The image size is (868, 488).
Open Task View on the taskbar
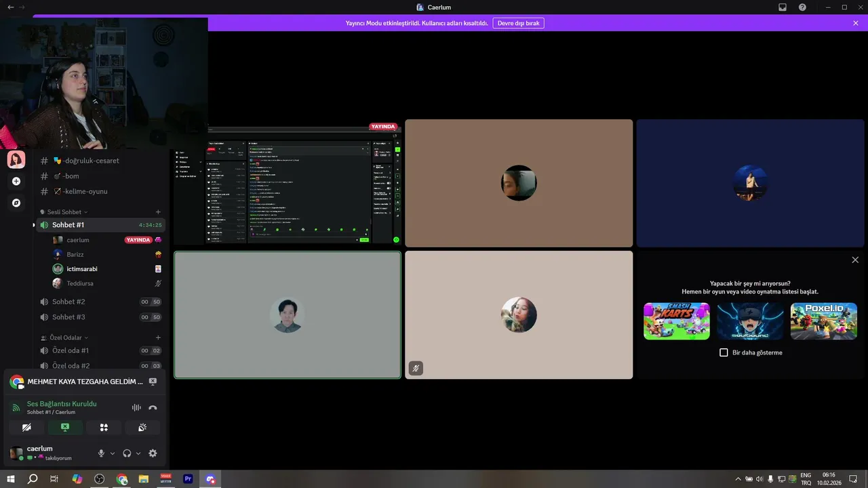54,479
